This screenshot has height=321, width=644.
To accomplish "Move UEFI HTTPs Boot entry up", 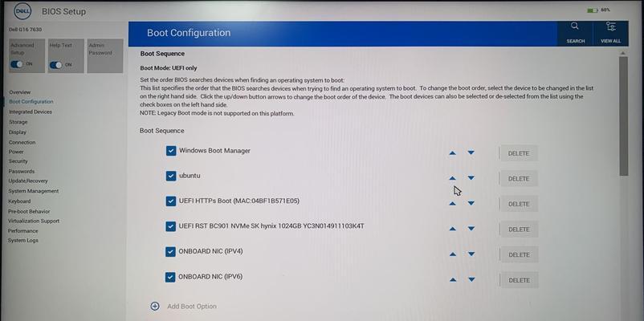I will pos(453,204).
